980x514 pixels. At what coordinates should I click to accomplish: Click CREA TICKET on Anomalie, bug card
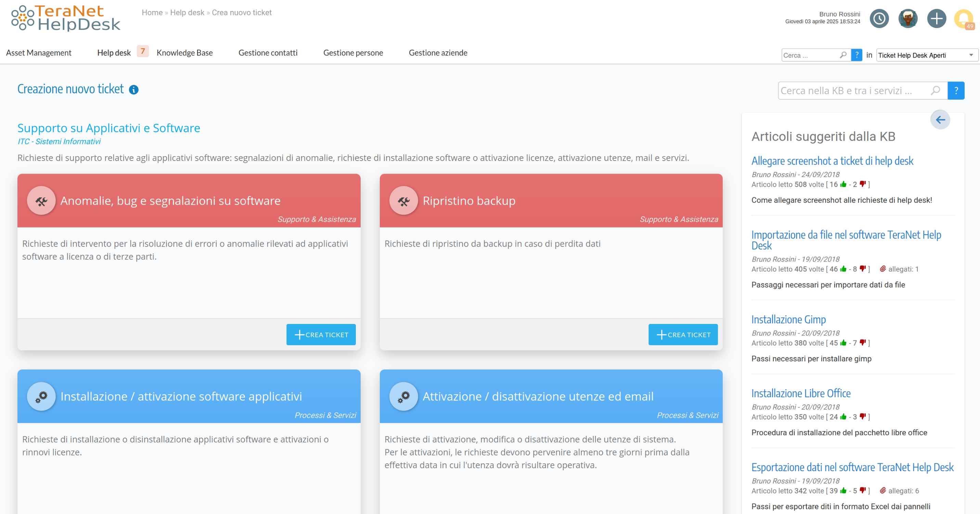321,334
